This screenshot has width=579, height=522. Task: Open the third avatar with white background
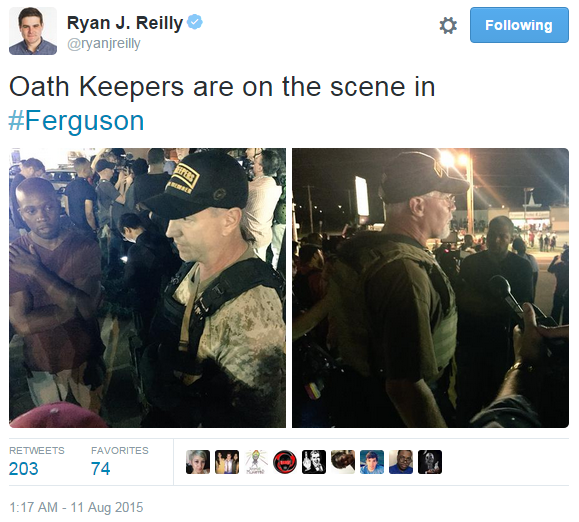click(256, 462)
